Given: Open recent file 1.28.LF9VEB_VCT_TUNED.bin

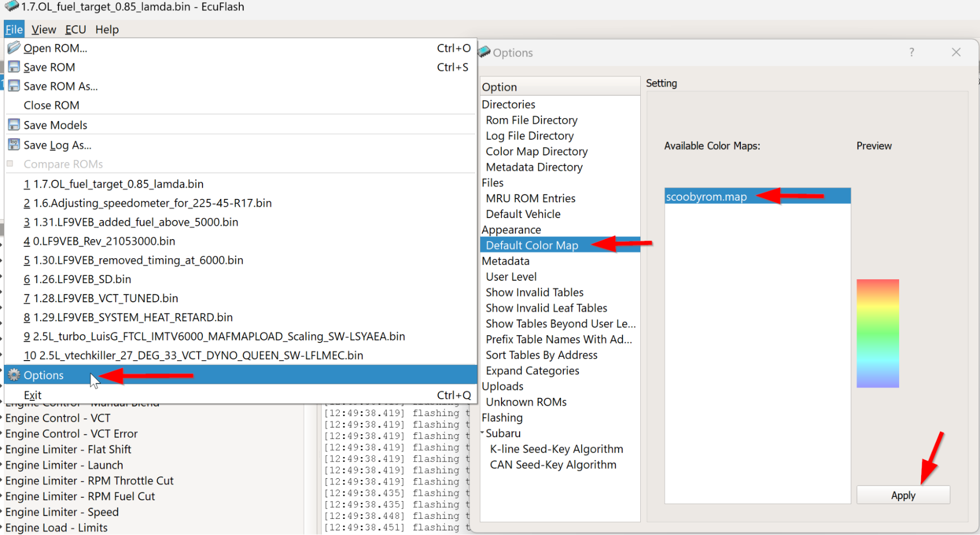Looking at the screenshot, I should 240,298.
